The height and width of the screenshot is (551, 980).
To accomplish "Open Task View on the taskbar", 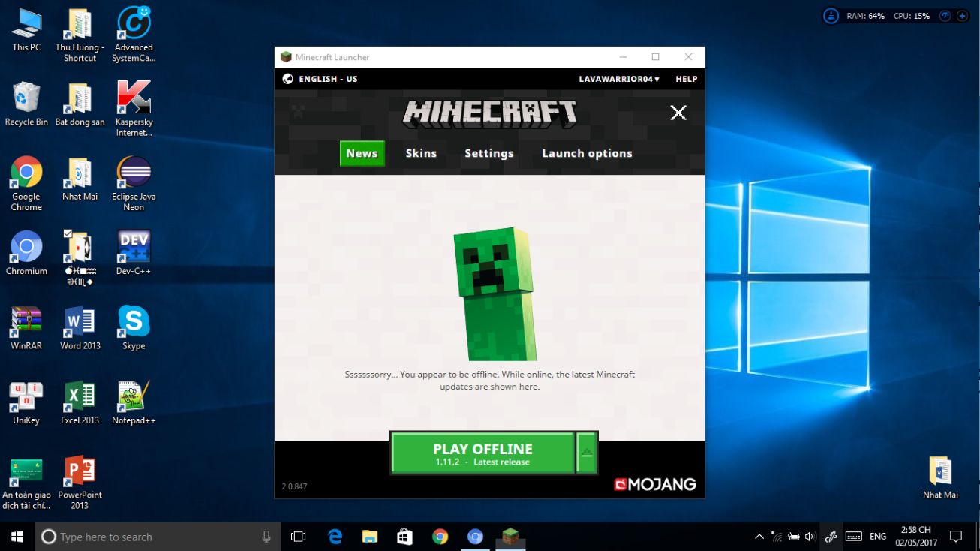I will coord(299,537).
